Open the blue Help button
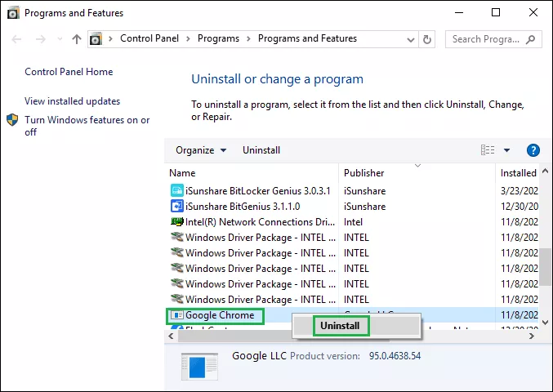Screen dimensions: 553x392 point(533,150)
